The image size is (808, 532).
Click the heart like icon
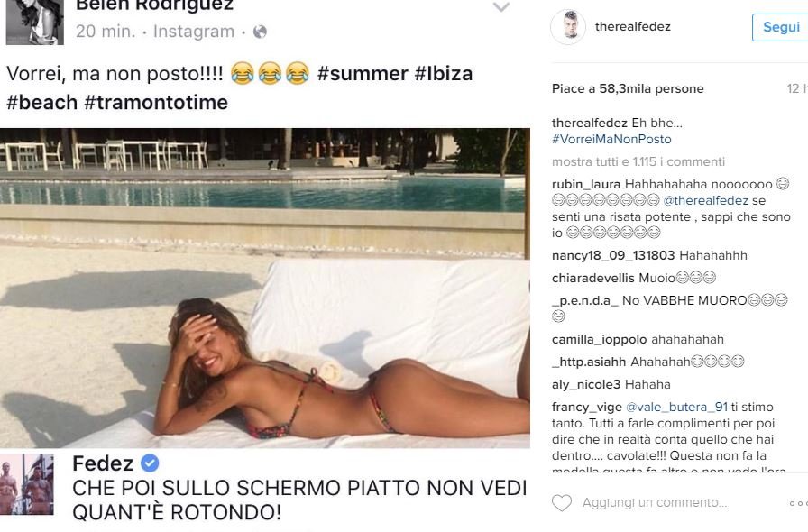tap(562, 502)
